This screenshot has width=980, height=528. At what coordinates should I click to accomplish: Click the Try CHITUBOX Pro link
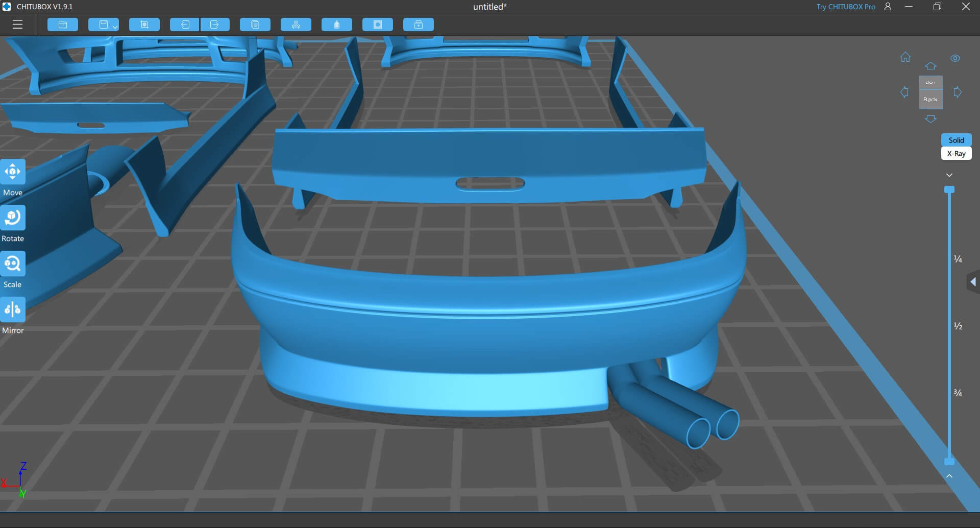845,7
